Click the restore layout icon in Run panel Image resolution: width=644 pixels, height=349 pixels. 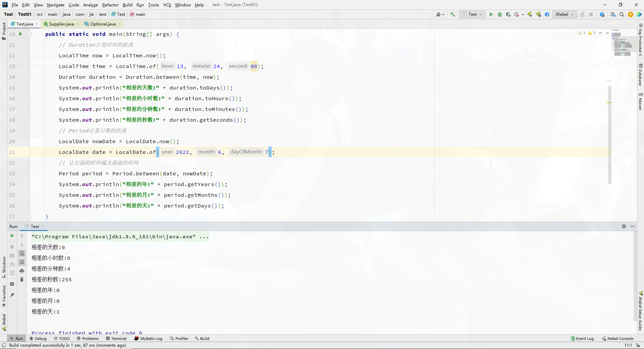[12, 284]
